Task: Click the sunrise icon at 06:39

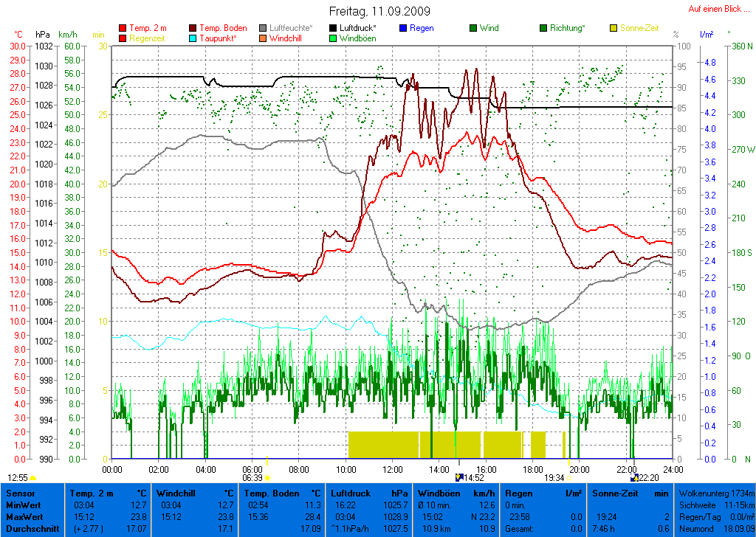Action: click(x=267, y=478)
